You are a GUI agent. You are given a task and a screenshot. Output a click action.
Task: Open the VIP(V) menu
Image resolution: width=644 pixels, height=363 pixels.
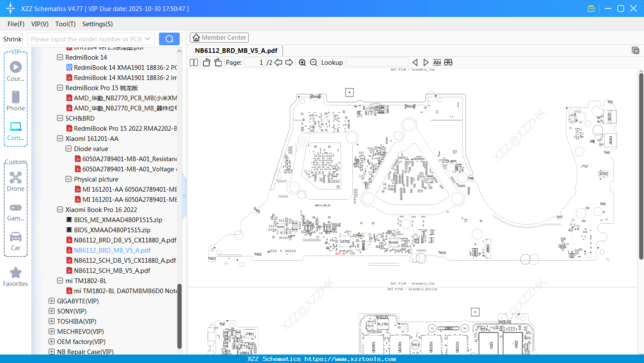point(40,24)
